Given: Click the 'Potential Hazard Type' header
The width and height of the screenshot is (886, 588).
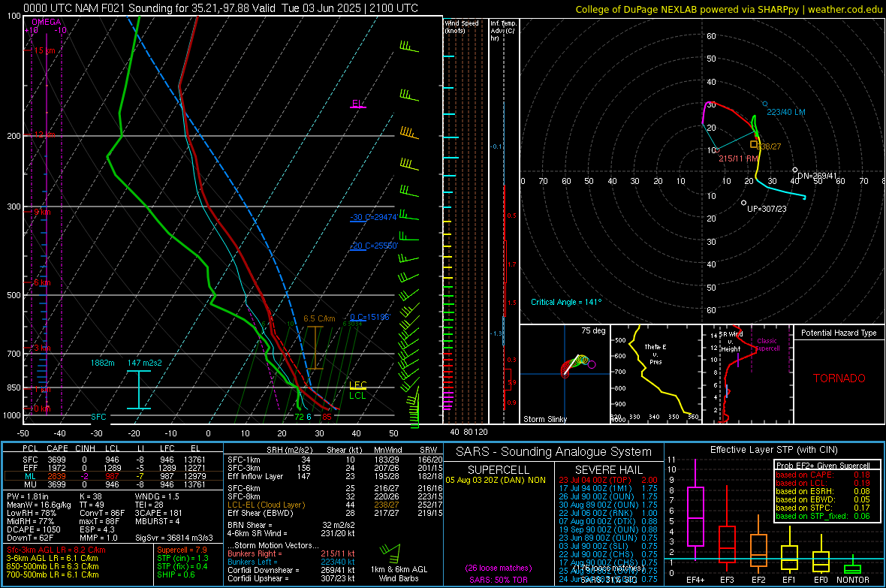Looking at the screenshot, I should click(839, 333).
